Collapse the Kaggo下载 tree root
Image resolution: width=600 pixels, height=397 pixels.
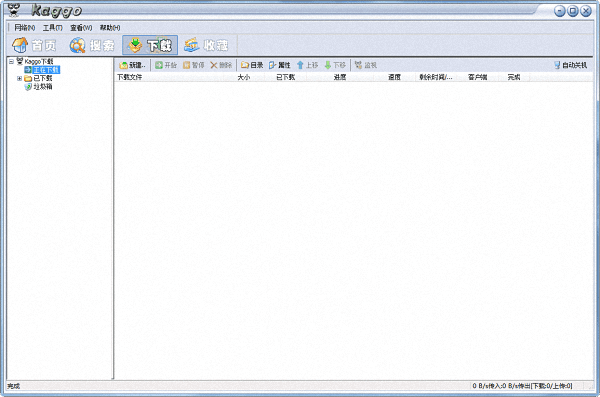[11, 61]
